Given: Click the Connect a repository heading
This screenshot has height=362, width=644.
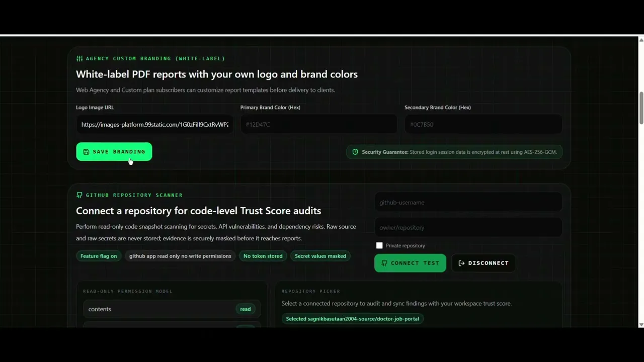Looking at the screenshot, I should (198, 211).
